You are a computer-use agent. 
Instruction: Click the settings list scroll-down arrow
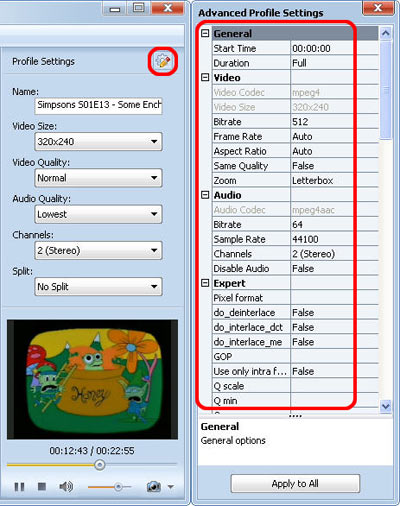pos(386,406)
